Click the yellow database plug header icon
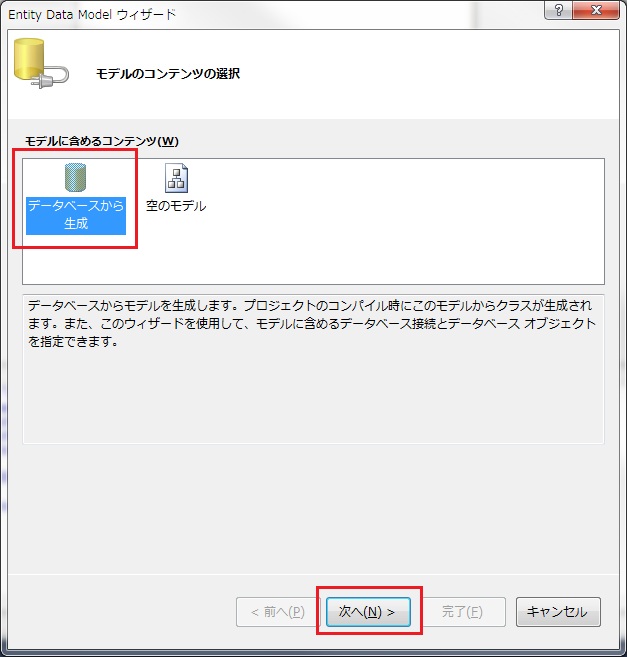 [x=40, y=63]
